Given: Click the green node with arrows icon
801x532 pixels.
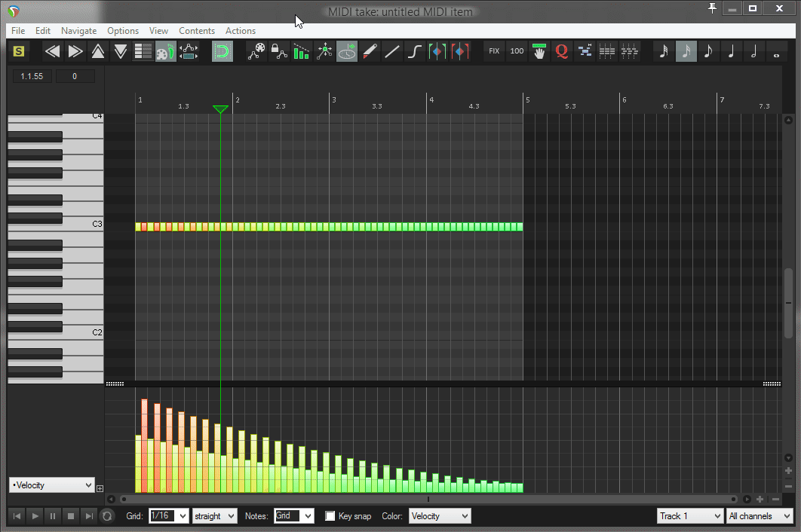Looking at the screenshot, I should (x=324, y=51).
